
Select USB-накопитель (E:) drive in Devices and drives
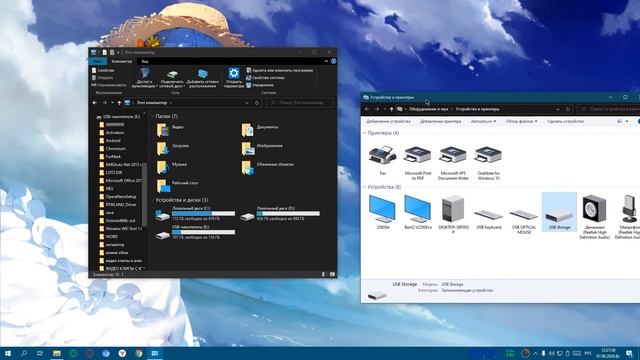pos(196,232)
